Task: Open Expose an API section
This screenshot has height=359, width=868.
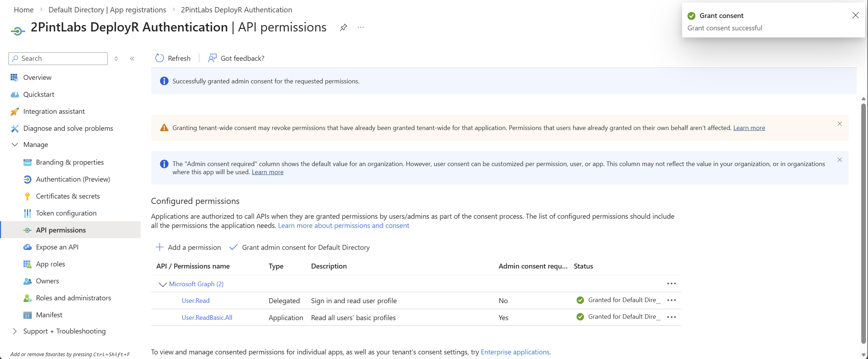Action: [x=57, y=247]
